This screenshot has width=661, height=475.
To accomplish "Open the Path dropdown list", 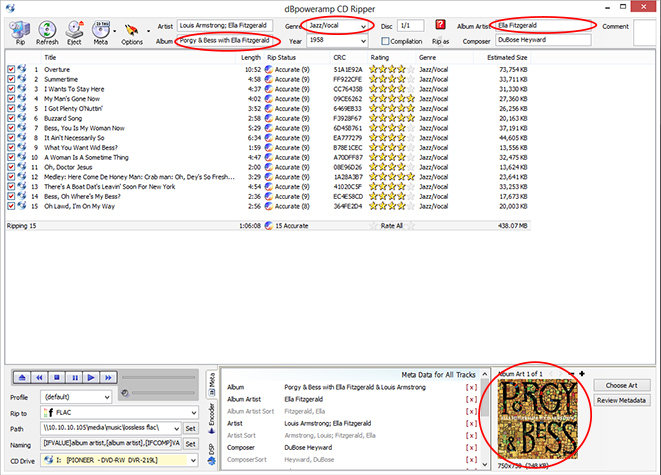I will [176, 428].
